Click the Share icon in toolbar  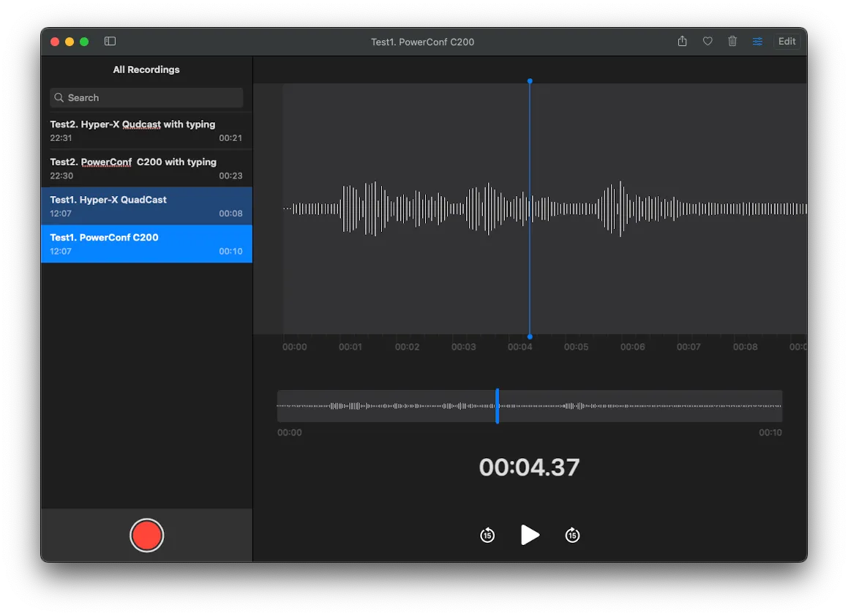pyautogui.click(x=682, y=42)
